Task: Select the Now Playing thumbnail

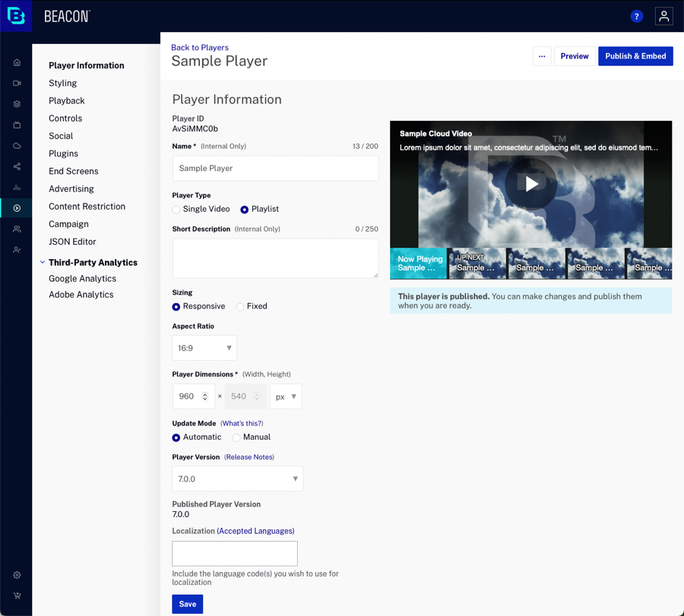Action: coord(418,264)
